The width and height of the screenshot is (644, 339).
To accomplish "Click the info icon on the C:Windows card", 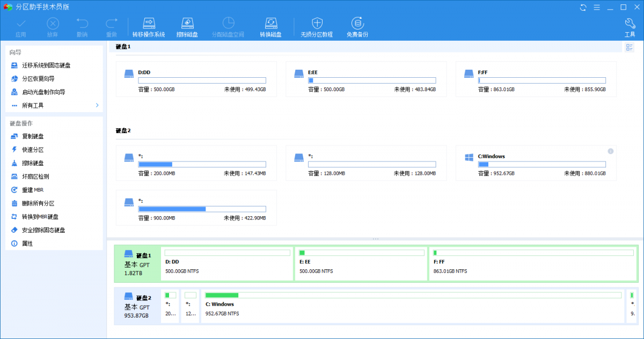I will [x=610, y=151].
